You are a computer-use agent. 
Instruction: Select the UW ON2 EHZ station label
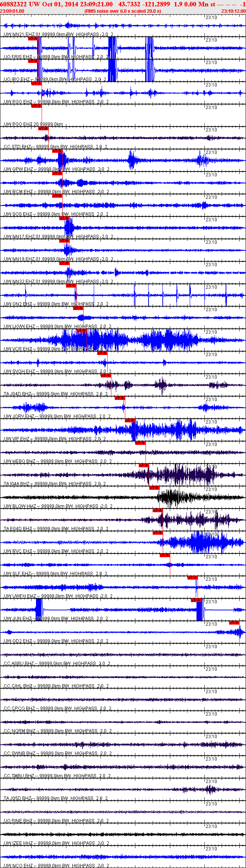click(56, 304)
